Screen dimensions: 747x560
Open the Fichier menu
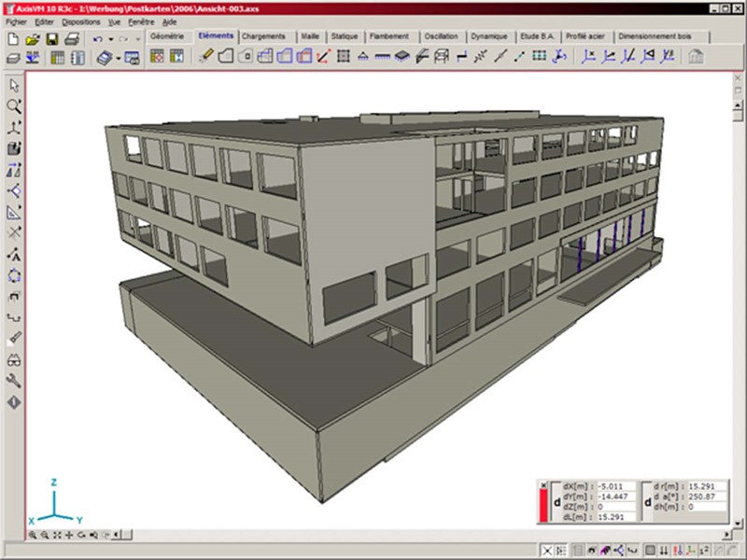(x=16, y=21)
